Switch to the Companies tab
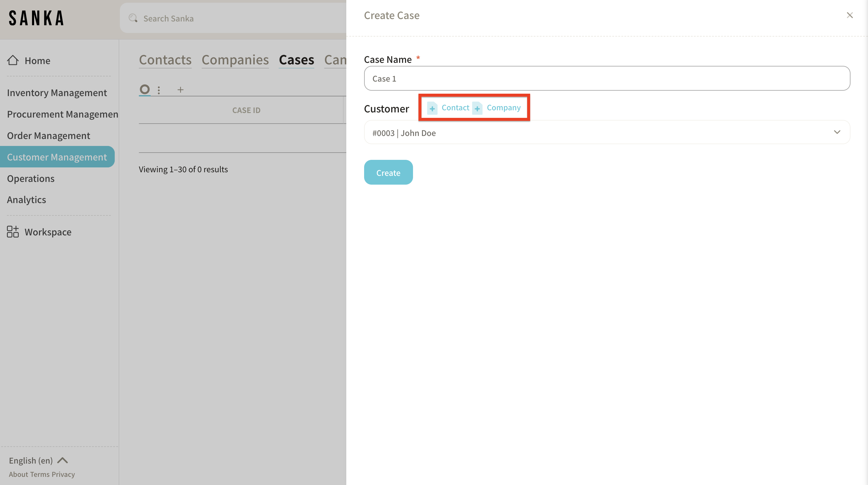Screen dimensions: 868x485 click(235, 60)
